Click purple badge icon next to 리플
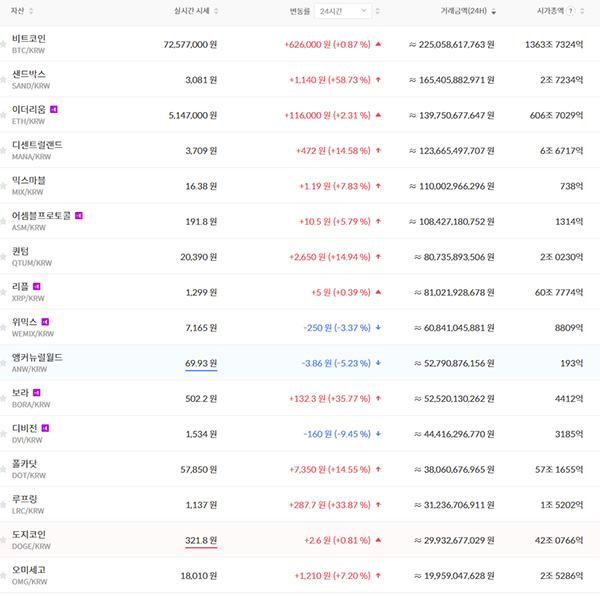Image resolution: width=600 pixels, height=596 pixels. click(x=36, y=286)
